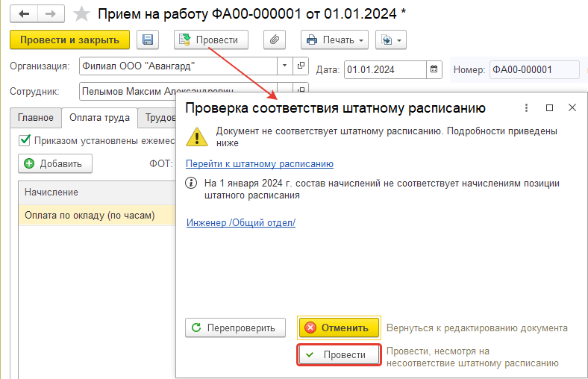Click the Номер field
The height and width of the screenshot is (379, 588).
pyautogui.click(x=534, y=69)
